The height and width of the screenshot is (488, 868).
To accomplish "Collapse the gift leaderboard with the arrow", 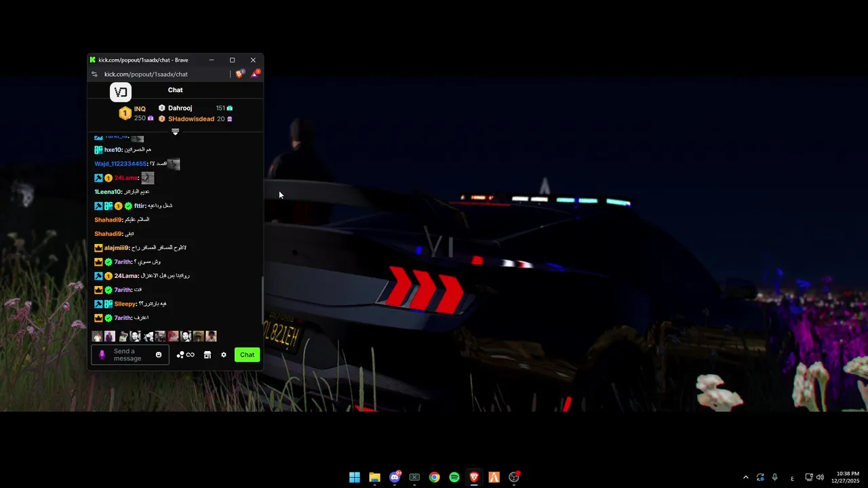I will (x=175, y=131).
